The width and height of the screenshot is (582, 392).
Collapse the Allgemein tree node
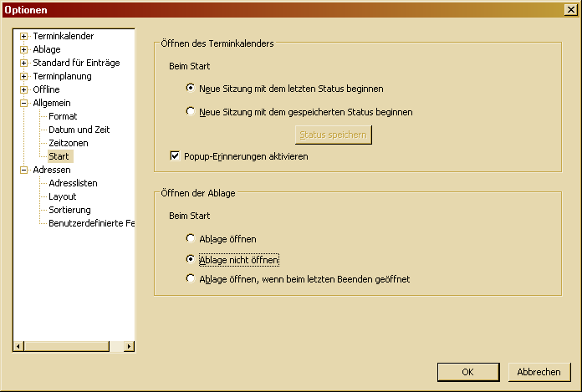tap(24, 103)
